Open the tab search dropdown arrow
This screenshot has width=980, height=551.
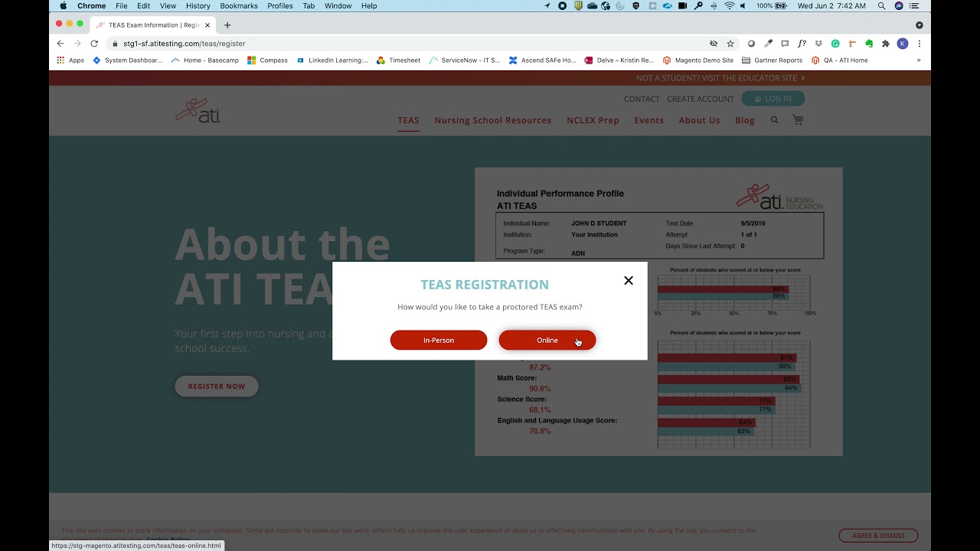tap(920, 25)
